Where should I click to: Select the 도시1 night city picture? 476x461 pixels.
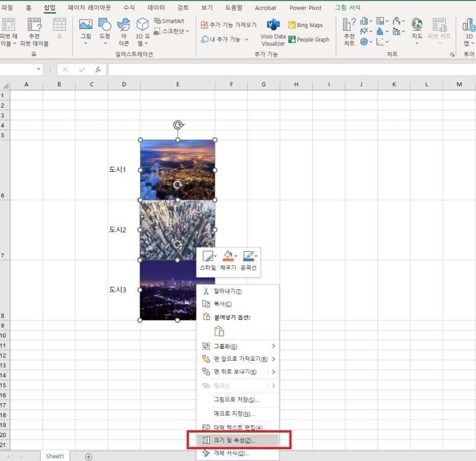(177, 170)
